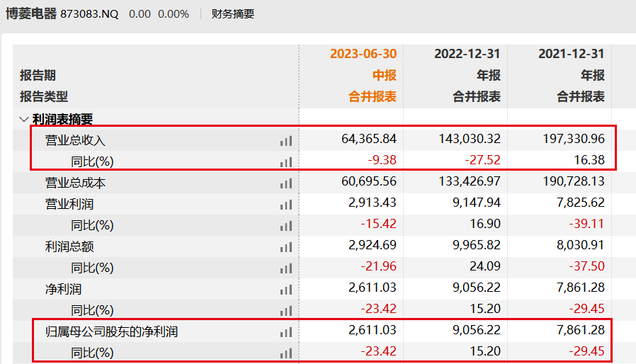The width and height of the screenshot is (636, 364).
Task: Select the 营业总成本 row label
Action: [75, 183]
